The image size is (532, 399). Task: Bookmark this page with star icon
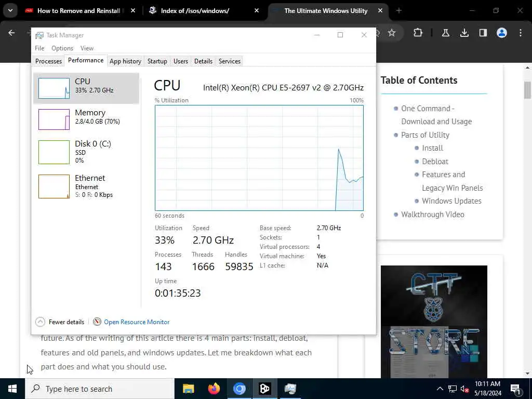(x=392, y=33)
